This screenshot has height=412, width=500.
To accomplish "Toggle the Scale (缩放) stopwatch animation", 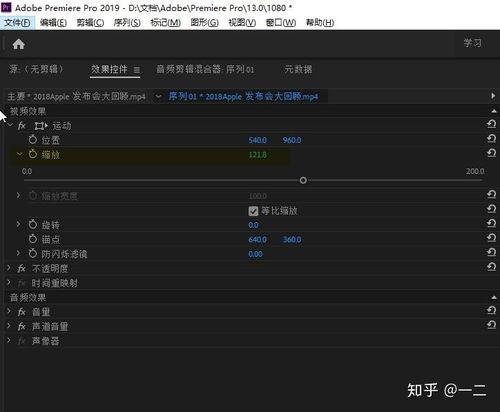I will pos(33,154).
